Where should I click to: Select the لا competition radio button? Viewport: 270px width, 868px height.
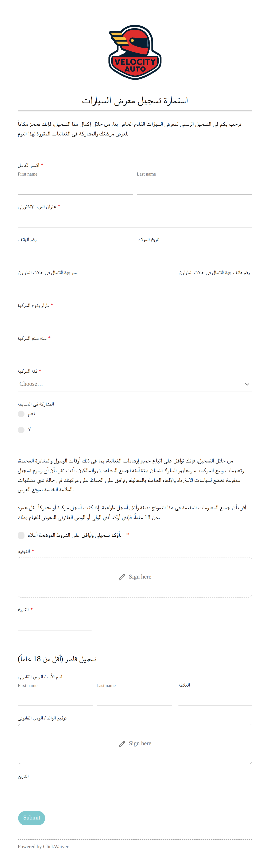pyautogui.click(x=21, y=430)
